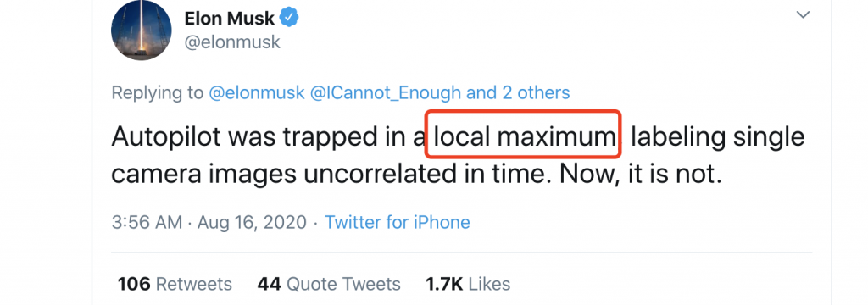868x305 pixels.
Task: View the 1.7K Likes list
Action: (468, 284)
